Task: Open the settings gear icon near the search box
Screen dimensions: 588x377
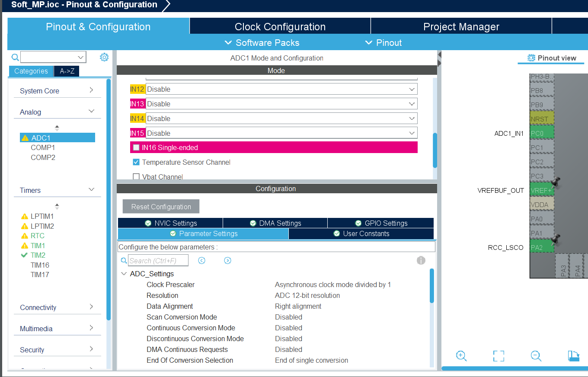Action: [103, 57]
